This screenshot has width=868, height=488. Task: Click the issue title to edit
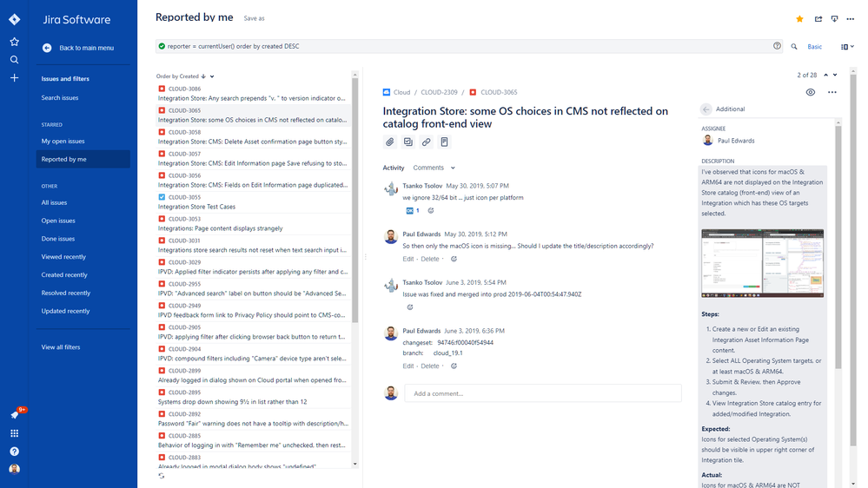click(x=526, y=117)
